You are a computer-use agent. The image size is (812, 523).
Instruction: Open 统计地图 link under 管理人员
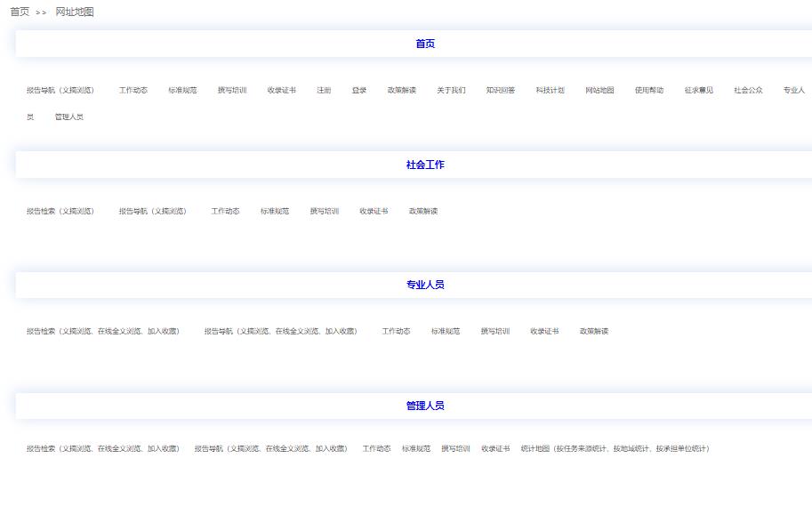pos(615,449)
